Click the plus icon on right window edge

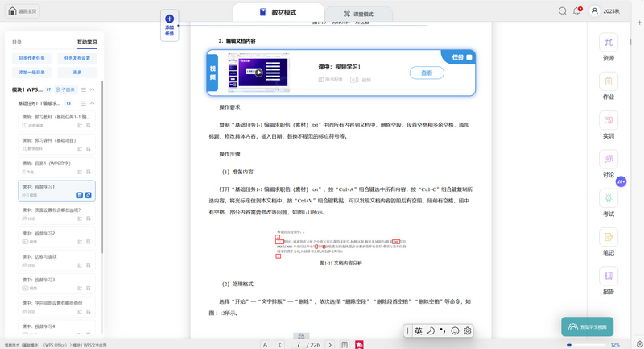639,23
